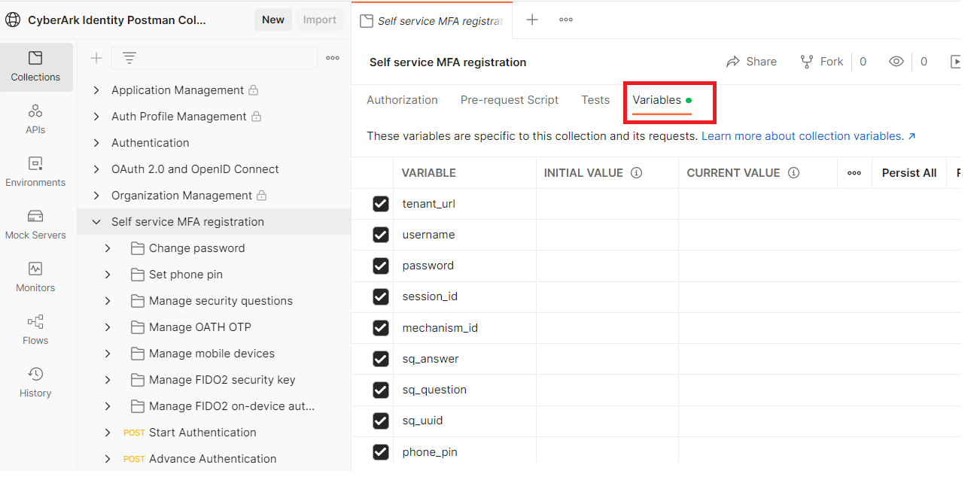The image size is (980, 477).
Task: Click the Import button
Action: click(x=320, y=20)
